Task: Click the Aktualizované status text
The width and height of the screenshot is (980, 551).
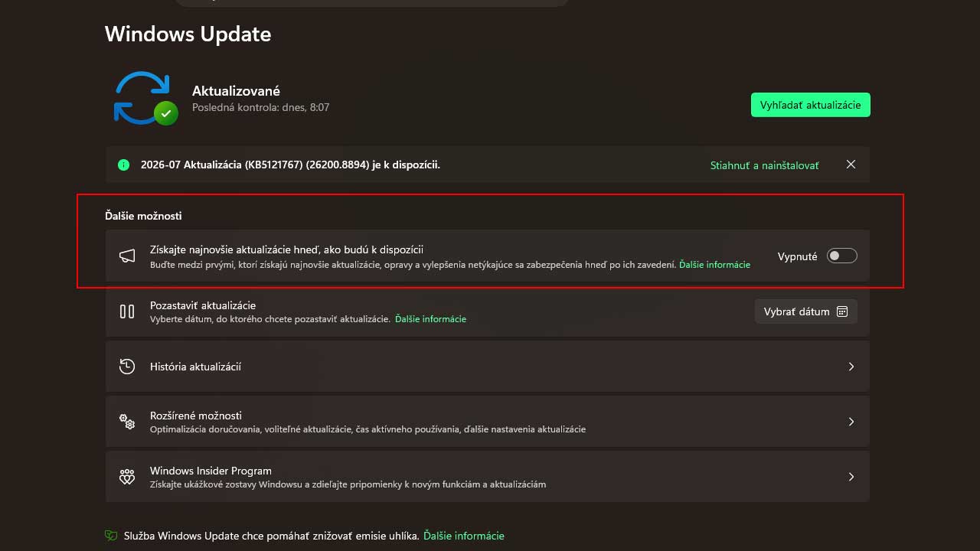Action: point(236,91)
